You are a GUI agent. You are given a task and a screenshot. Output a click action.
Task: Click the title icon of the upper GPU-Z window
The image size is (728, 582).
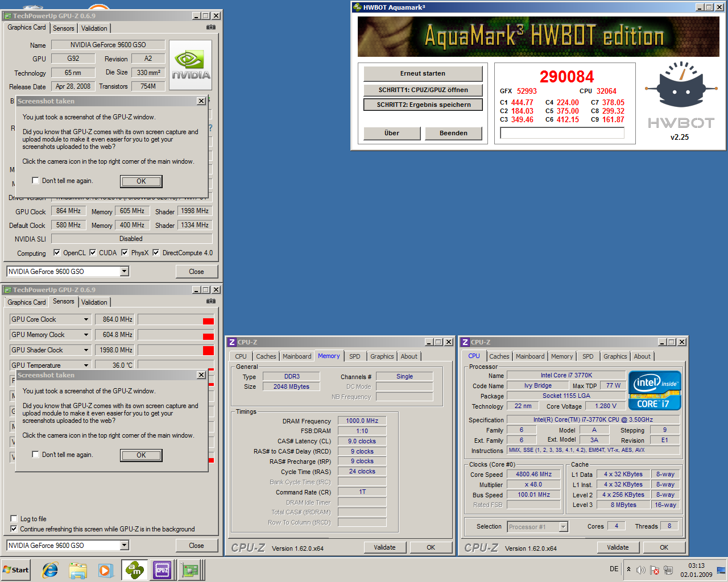[7, 16]
